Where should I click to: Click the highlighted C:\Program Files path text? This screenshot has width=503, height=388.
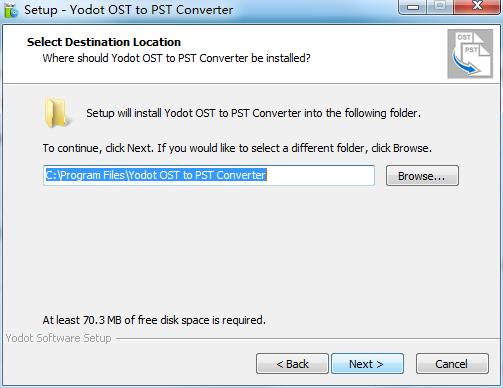point(156,175)
